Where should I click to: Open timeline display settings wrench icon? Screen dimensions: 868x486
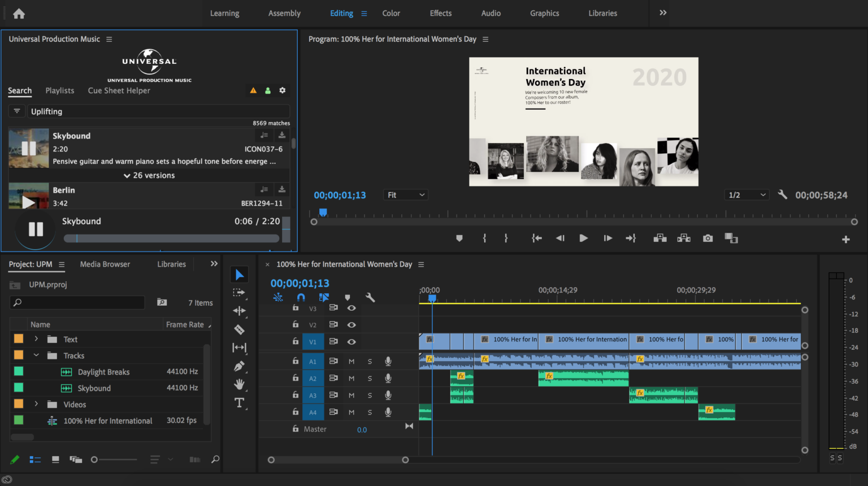coord(371,297)
